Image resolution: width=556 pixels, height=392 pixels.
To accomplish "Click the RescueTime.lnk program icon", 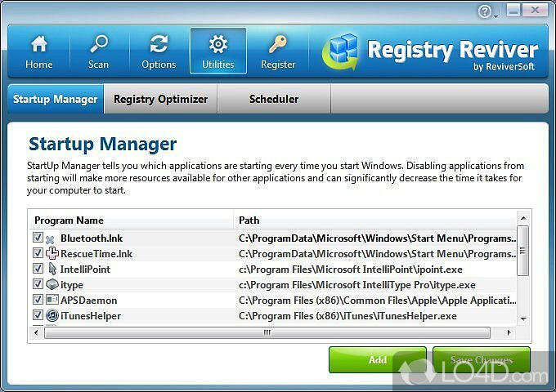I will click(52, 253).
